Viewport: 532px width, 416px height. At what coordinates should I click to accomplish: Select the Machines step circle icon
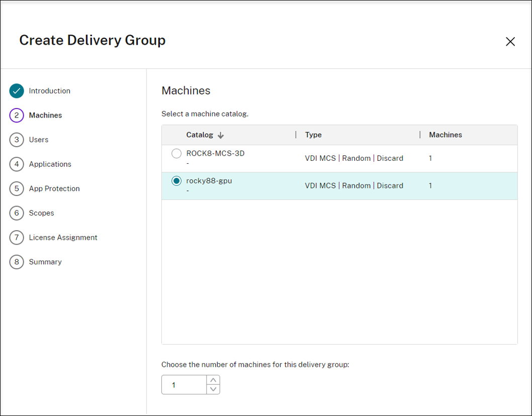click(x=16, y=115)
